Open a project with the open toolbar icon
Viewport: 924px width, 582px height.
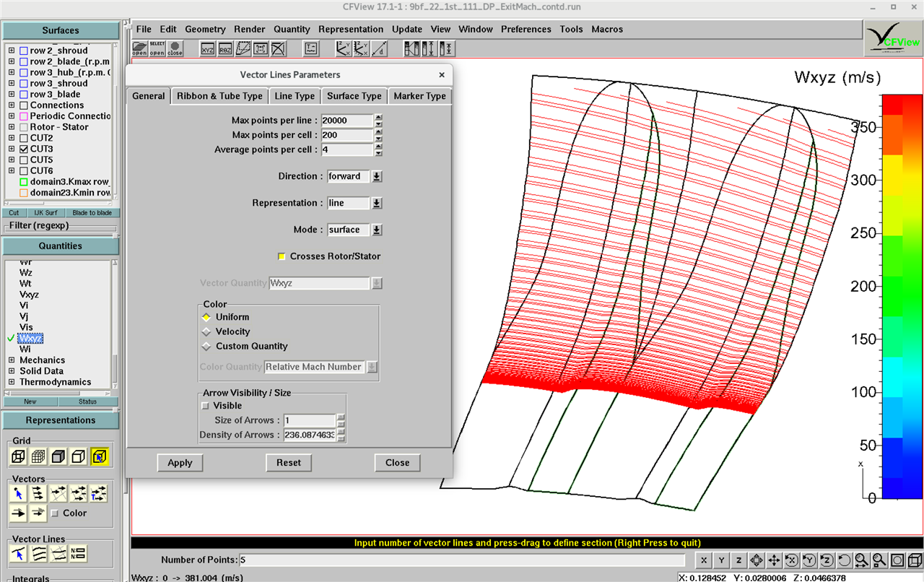139,48
